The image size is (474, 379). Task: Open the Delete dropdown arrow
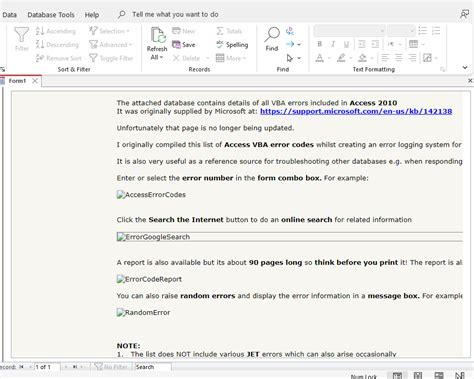coord(208,58)
